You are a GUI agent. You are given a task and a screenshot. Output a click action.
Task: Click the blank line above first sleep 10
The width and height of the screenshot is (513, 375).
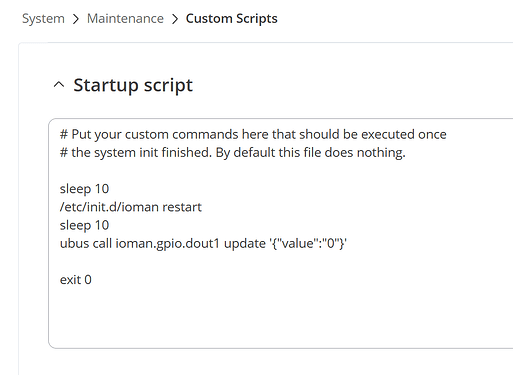[x=280, y=171]
